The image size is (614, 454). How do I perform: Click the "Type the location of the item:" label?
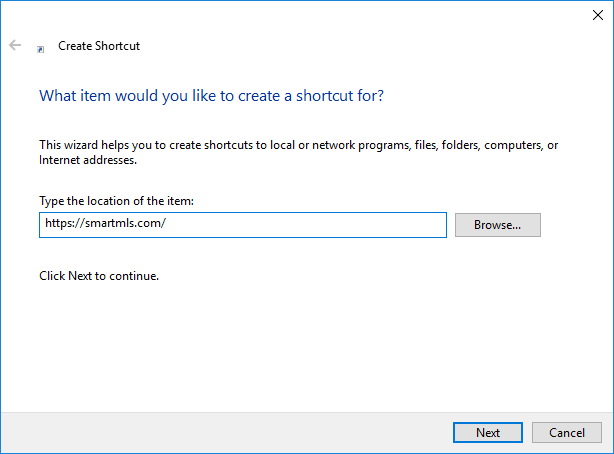pyautogui.click(x=116, y=201)
